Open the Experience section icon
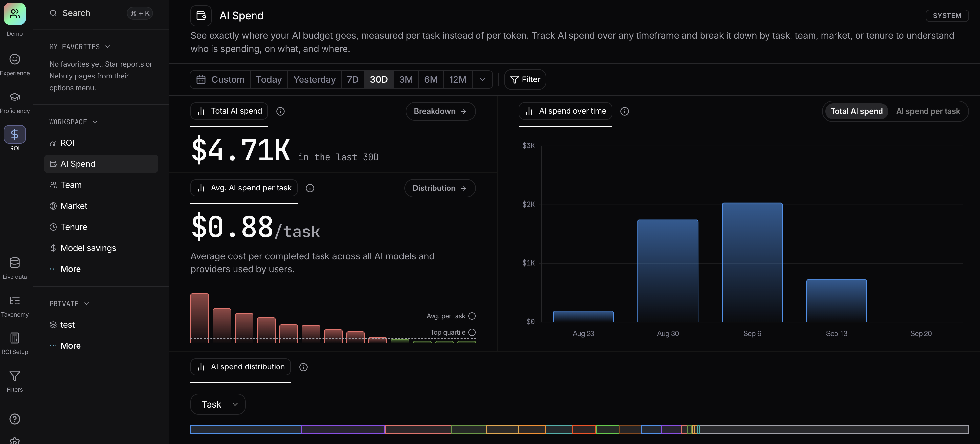This screenshot has height=444, width=980. tap(14, 59)
